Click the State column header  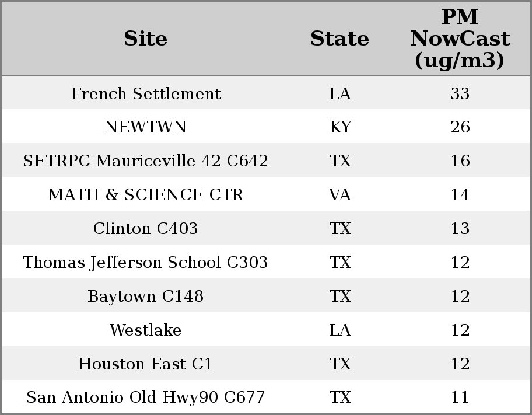point(339,39)
